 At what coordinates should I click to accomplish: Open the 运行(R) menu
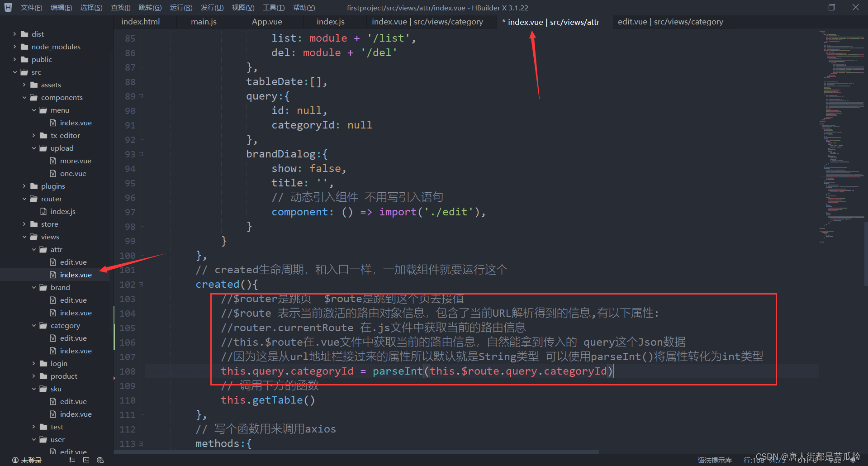click(181, 8)
